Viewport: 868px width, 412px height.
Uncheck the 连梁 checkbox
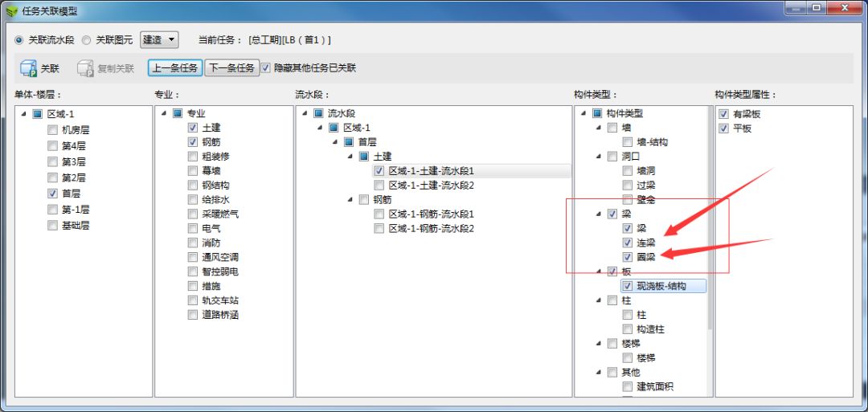coord(627,243)
